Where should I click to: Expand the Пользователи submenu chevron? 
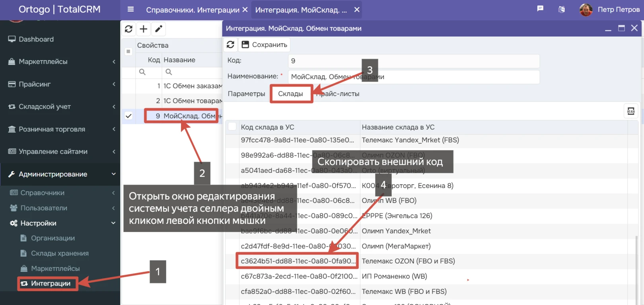[113, 208]
